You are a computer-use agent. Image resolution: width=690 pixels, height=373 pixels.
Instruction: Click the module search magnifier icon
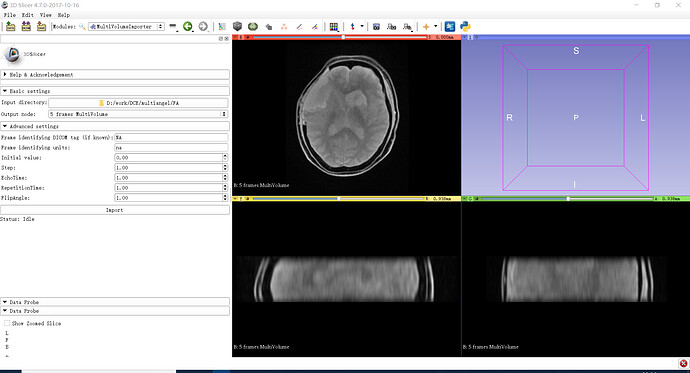tap(82, 26)
